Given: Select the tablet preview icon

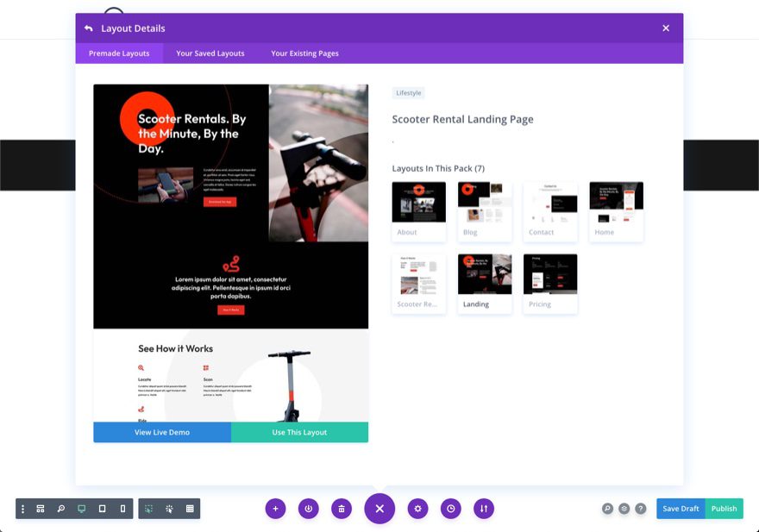Looking at the screenshot, I should [x=102, y=509].
